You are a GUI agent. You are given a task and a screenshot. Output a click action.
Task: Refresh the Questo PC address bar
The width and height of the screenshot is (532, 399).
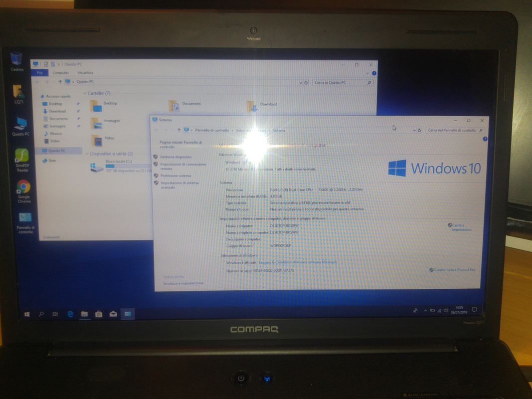[306, 82]
